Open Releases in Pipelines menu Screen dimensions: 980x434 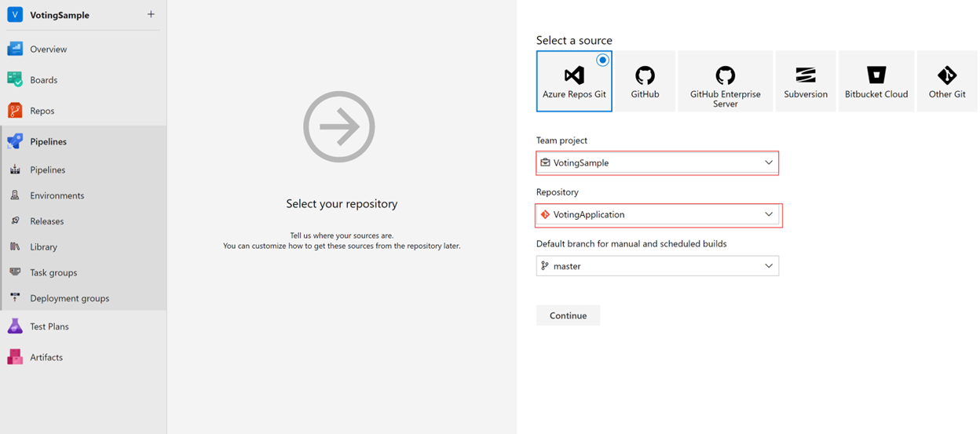pos(46,221)
